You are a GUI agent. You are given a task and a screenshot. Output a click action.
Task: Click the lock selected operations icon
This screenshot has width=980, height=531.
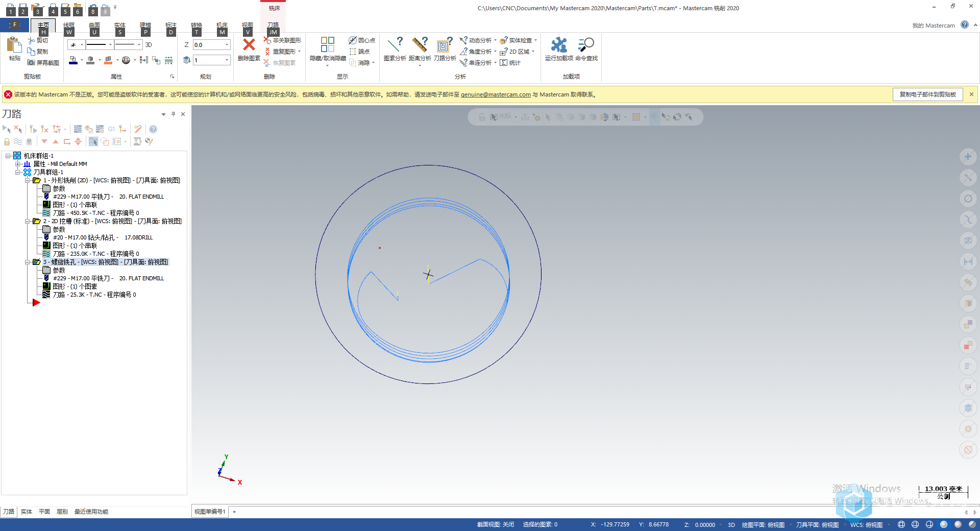pos(7,141)
